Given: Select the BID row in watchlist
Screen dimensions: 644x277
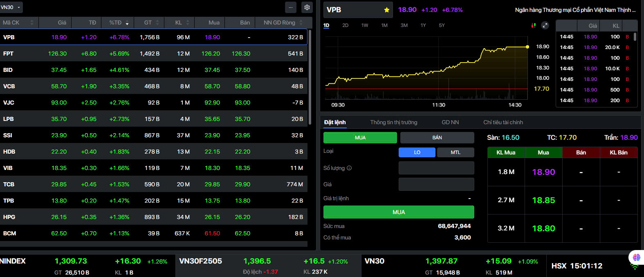Looking at the screenshot, I should coord(154,69).
